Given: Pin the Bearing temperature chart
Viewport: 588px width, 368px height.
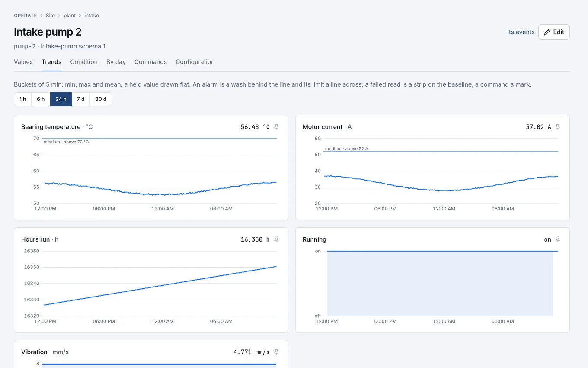Looking at the screenshot, I should (x=277, y=127).
